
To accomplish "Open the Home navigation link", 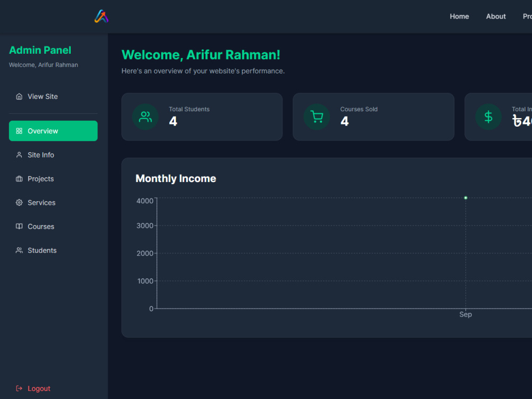I will tap(459, 16).
